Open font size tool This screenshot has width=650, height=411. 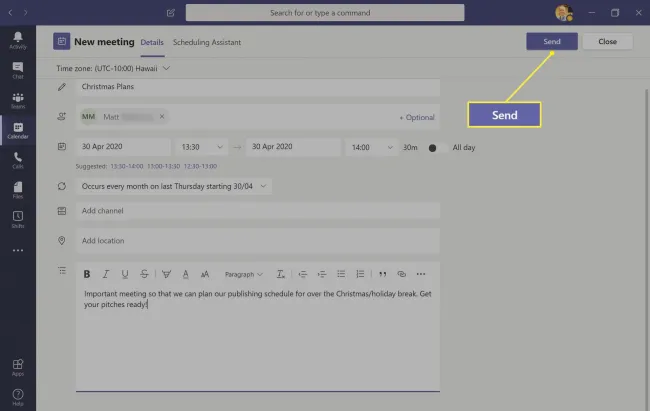205,274
